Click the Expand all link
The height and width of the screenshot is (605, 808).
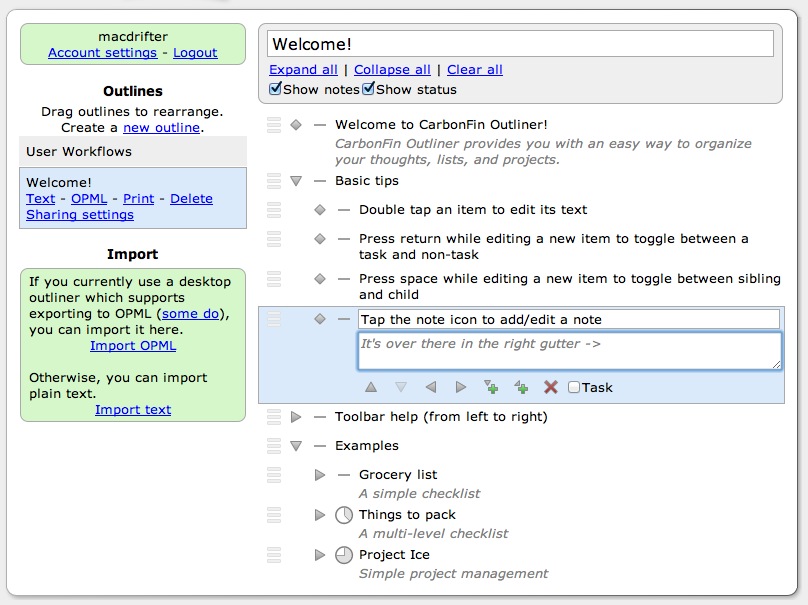pyautogui.click(x=303, y=70)
